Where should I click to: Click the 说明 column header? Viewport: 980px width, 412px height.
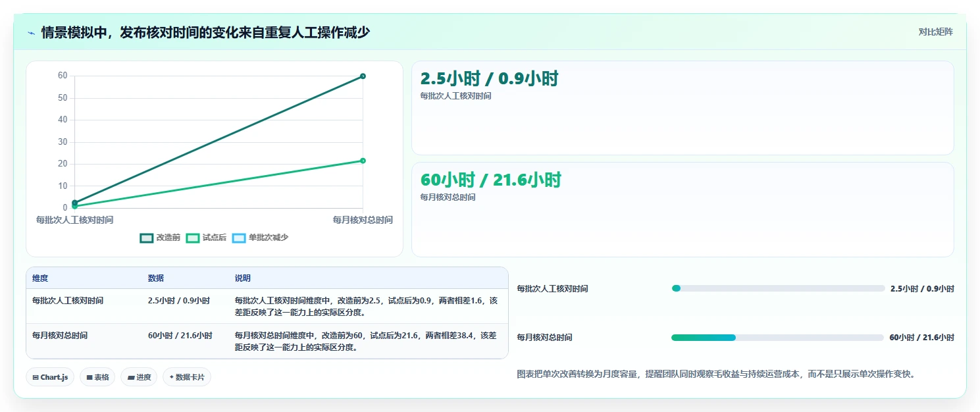coord(243,278)
